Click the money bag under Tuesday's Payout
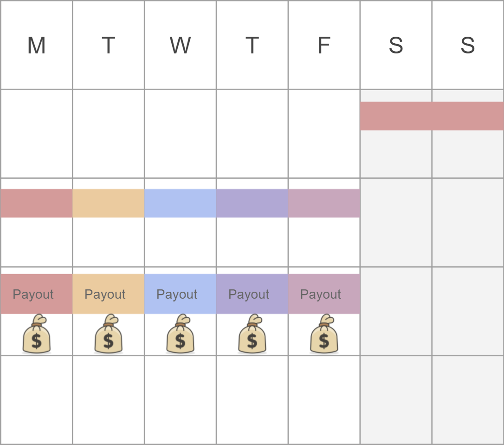Screen dimensions: 504x445 108,334
